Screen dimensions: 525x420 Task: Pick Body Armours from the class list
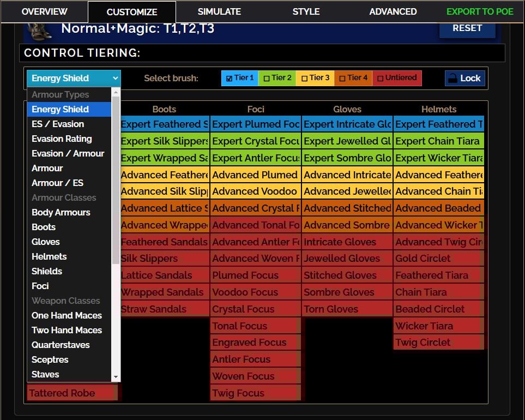[x=61, y=212]
